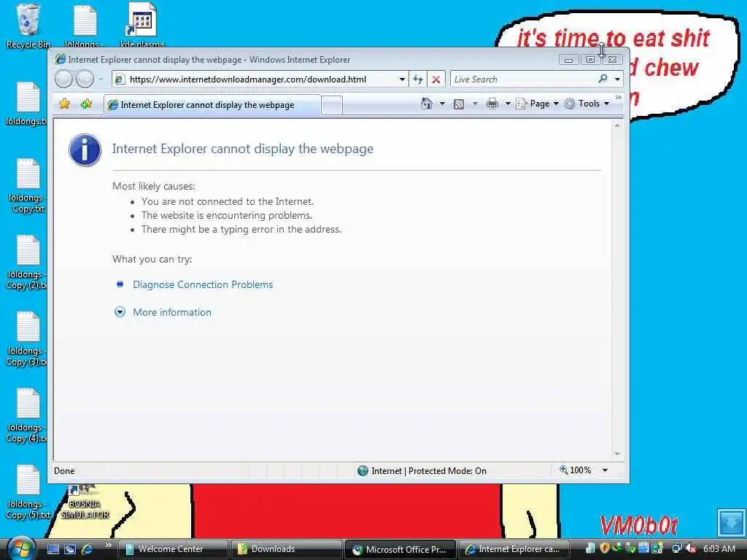Open a new blank tab
Image resolution: width=747 pixels, height=560 pixels.
click(332, 105)
